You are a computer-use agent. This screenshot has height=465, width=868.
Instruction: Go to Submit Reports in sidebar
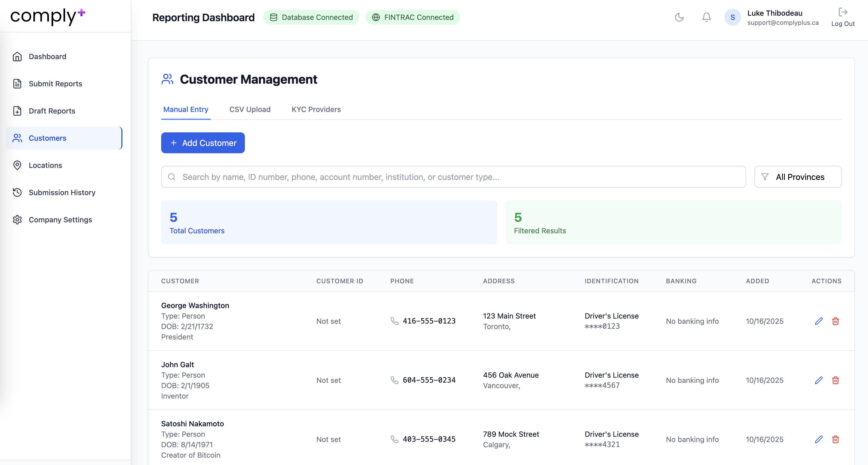click(55, 84)
